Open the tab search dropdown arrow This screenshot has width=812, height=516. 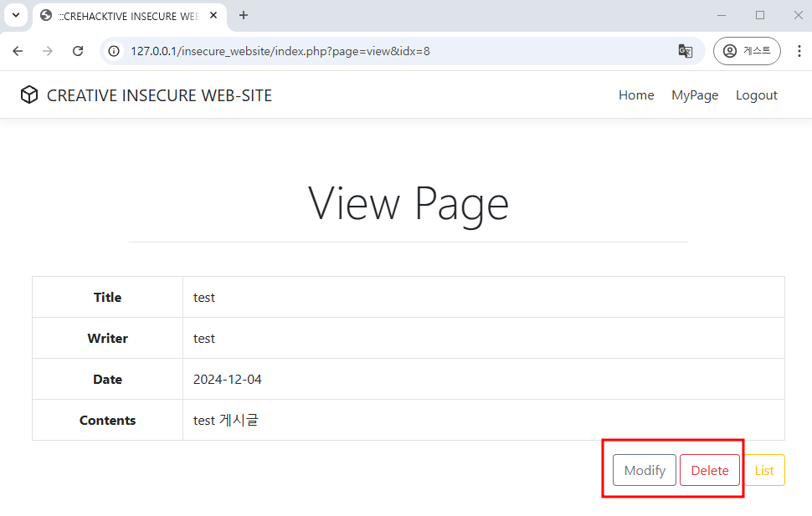(x=16, y=15)
